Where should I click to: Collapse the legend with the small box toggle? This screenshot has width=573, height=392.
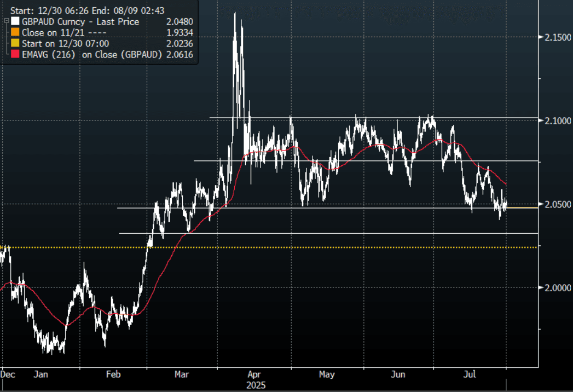click(x=6, y=21)
